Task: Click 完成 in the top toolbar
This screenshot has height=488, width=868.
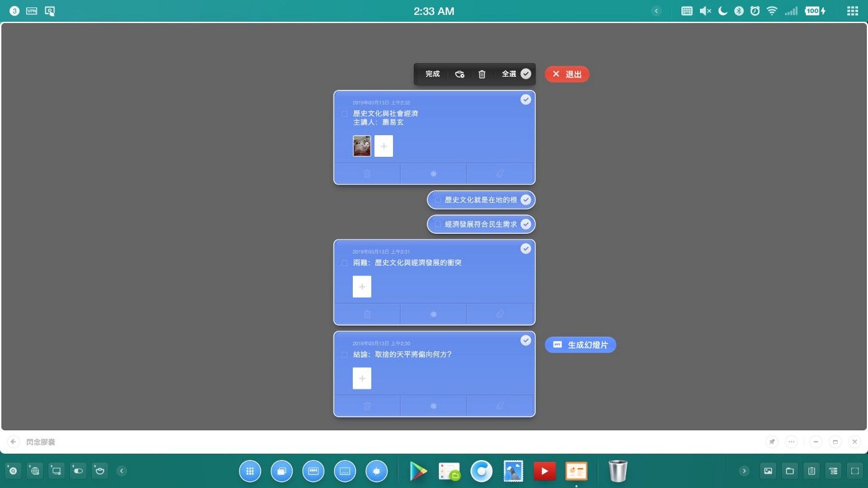Action: (x=432, y=74)
